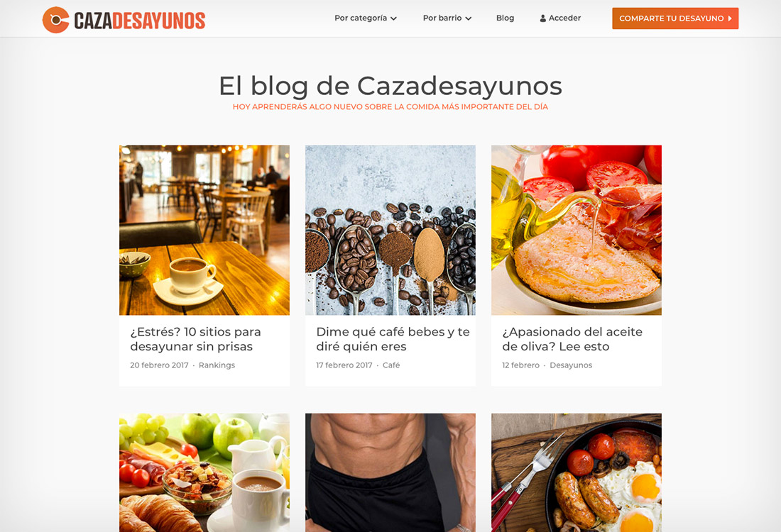Open the coffee beans spoons thumbnail

tap(390, 230)
